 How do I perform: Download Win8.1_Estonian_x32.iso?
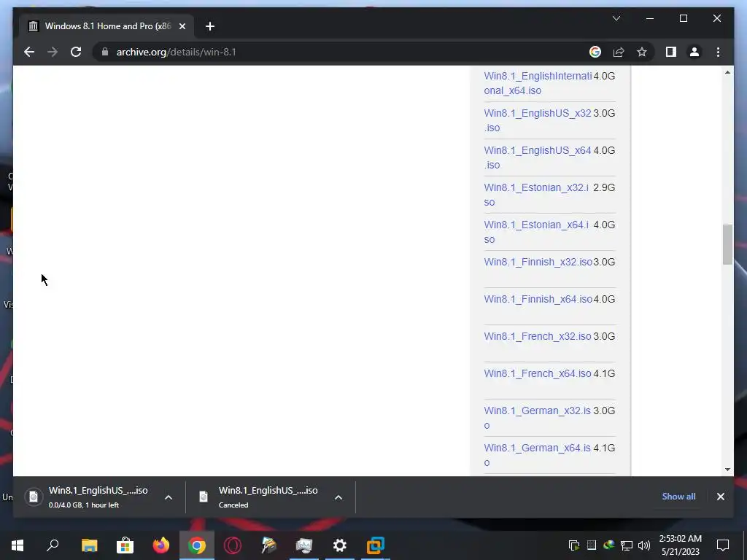pos(536,194)
